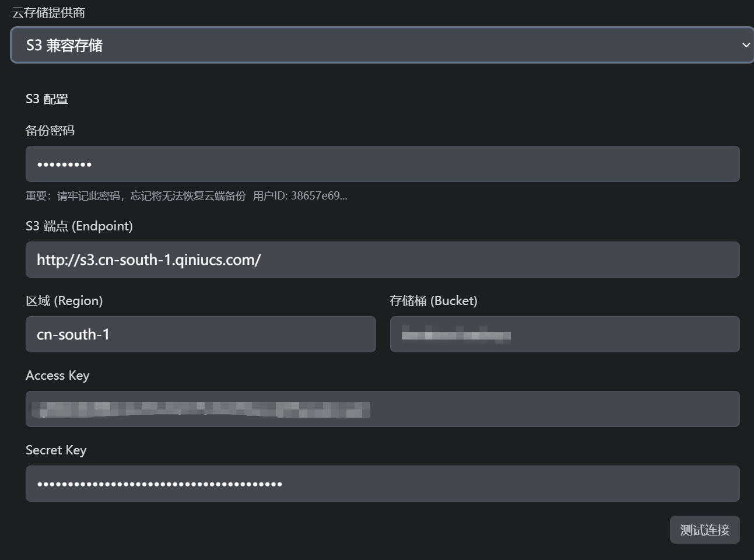
Task: Click the 'S3 端点 (Endpoint)' label
Action: 79,226
